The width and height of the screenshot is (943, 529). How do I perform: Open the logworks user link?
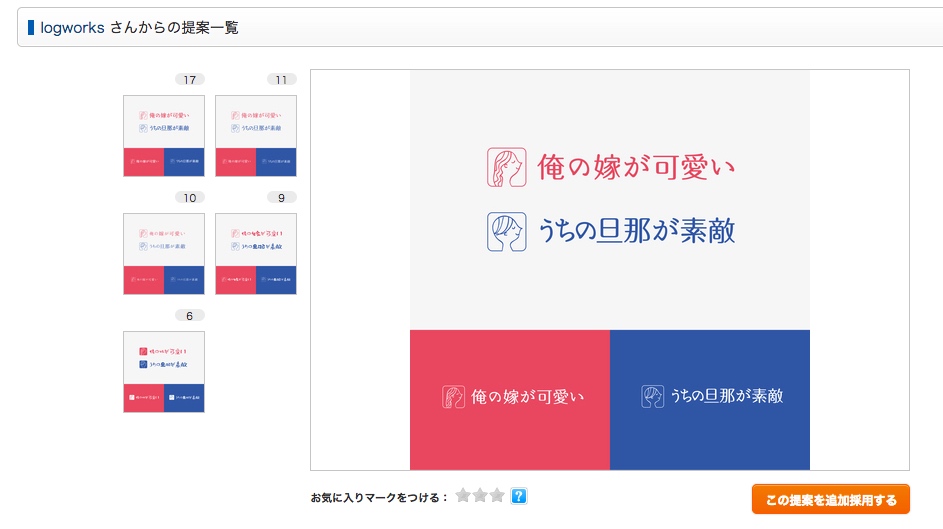(x=72, y=28)
